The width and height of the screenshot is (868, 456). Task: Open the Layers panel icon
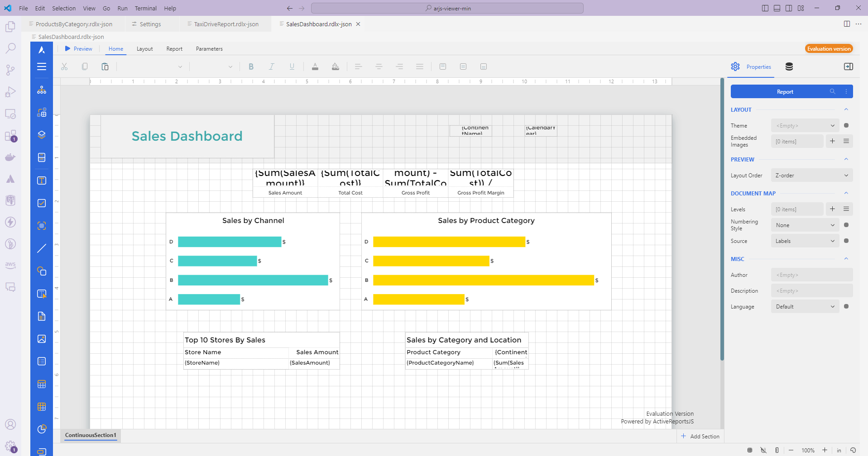(42, 135)
